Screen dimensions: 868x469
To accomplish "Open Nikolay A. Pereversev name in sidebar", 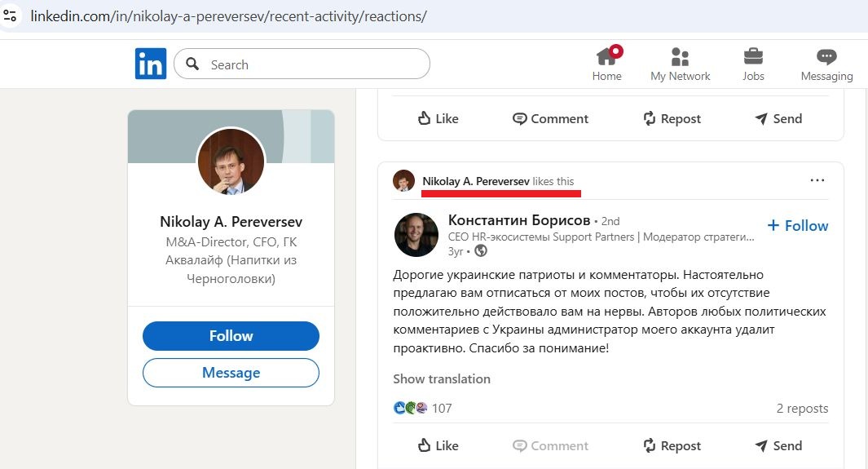I will click(x=231, y=222).
